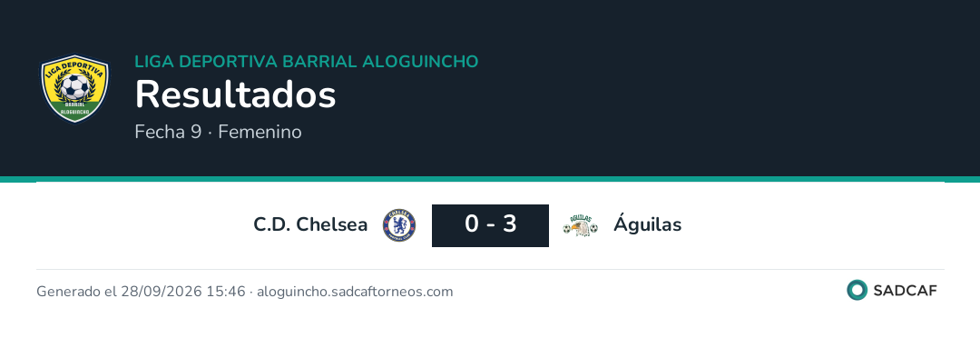The width and height of the screenshot is (980, 338).
Task: Click Chelsea's score of 0
Action: [x=471, y=224]
